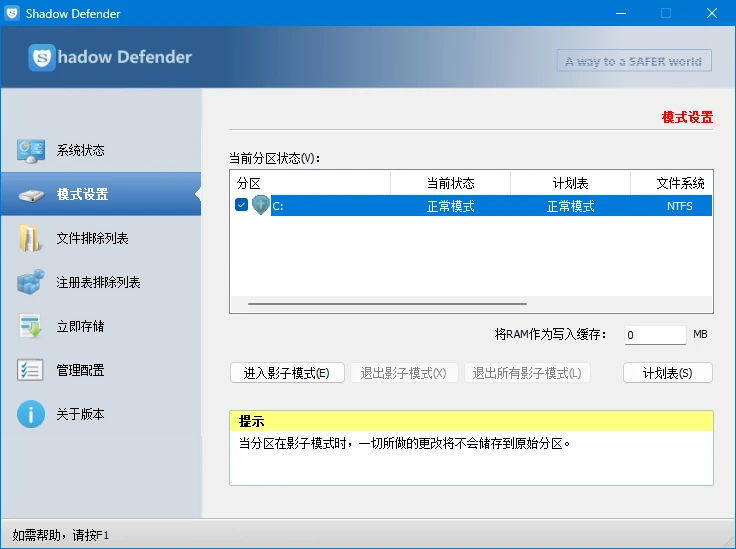Screen dimensions: 736x549
Task: Select the C: partition row label
Action: coord(278,206)
